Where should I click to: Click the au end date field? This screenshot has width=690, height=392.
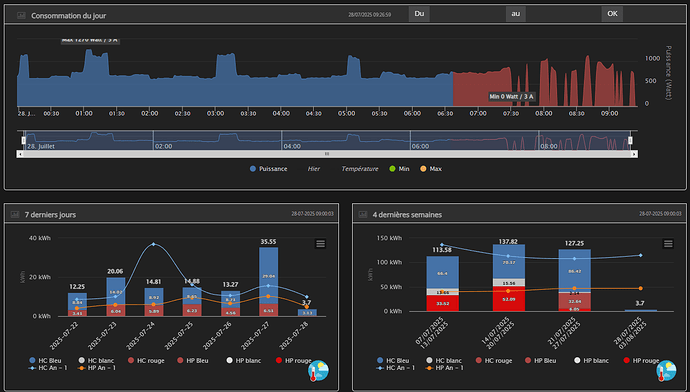coord(563,14)
